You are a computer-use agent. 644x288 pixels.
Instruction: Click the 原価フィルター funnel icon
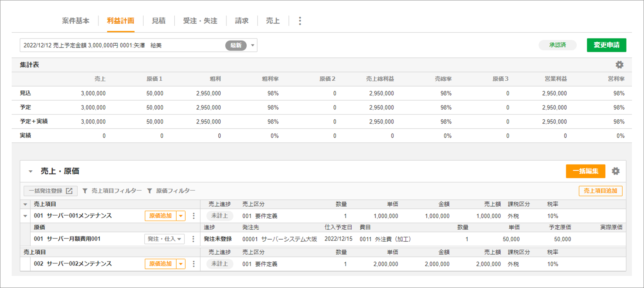click(149, 191)
